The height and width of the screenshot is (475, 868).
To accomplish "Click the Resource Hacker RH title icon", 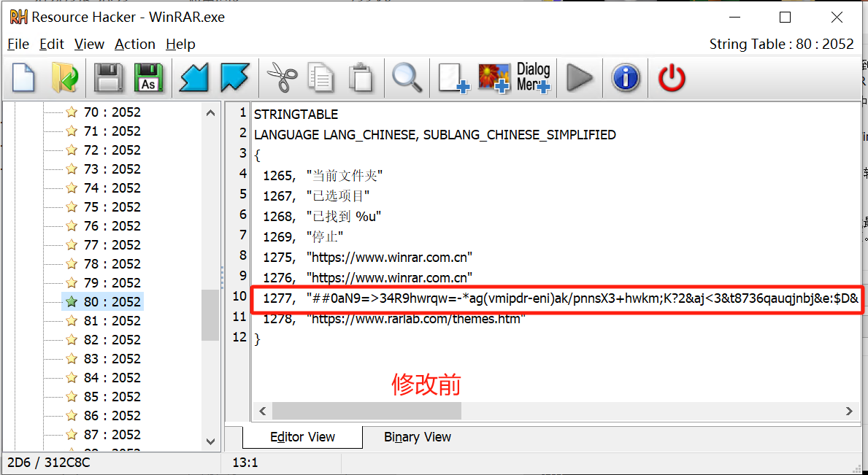I will point(18,17).
